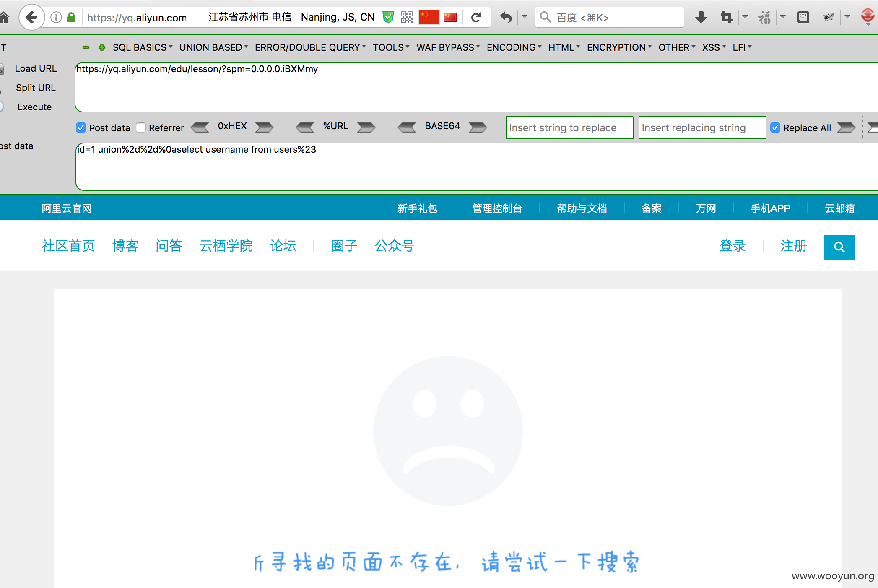Add HackBar row with green plus
The height and width of the screenshot is (588, 878).
tap(101, 47)
